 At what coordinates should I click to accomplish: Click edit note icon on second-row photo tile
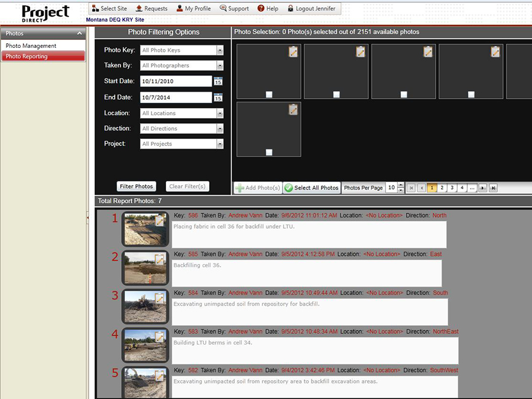293,109
